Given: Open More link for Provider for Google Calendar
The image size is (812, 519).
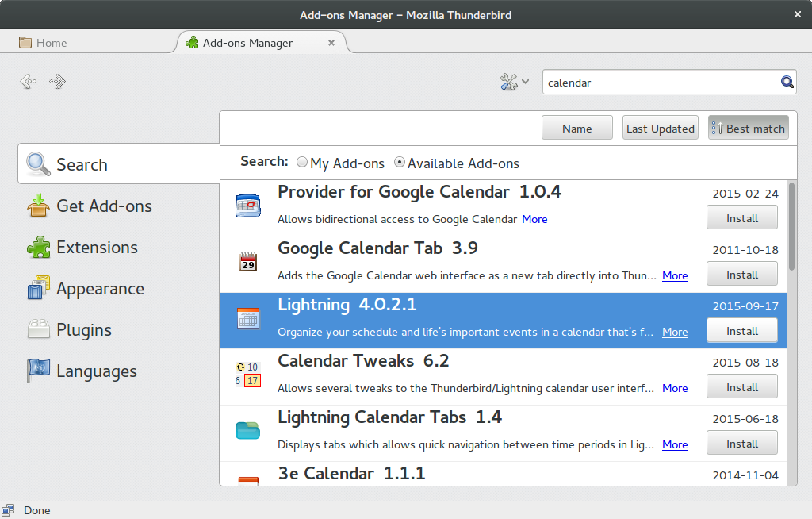Looking at the screenshot, I should (534, 219).
